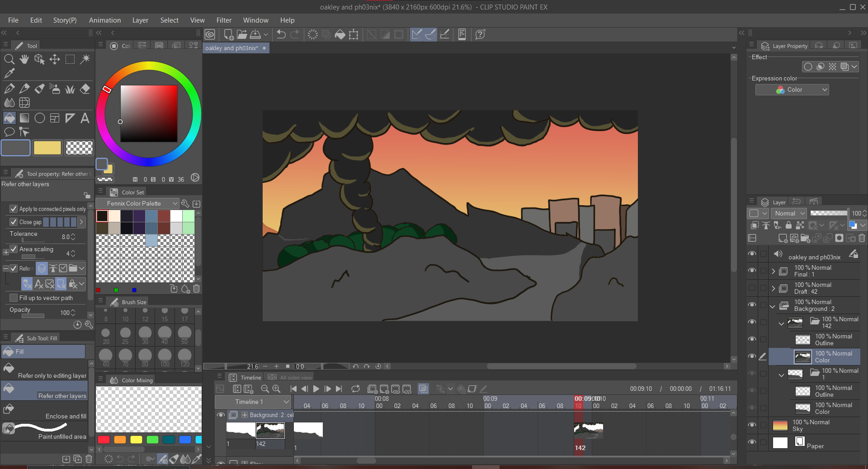Open the Animation menu
The width and height of the screenshot is (868, 469).
tap(104, 20)
